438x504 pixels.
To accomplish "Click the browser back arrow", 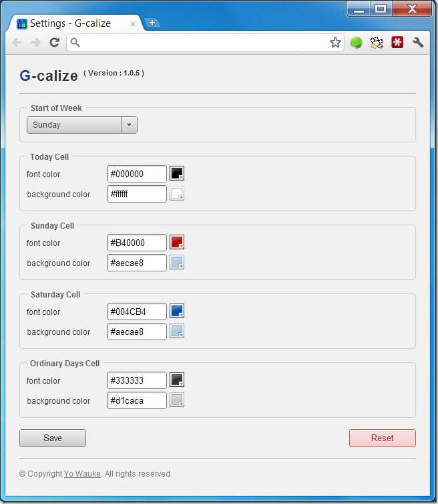I will 17,42.
